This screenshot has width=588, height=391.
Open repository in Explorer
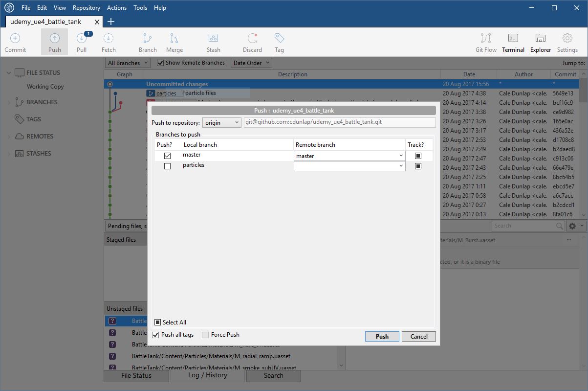pyautogui.click(x=541, y=43)
